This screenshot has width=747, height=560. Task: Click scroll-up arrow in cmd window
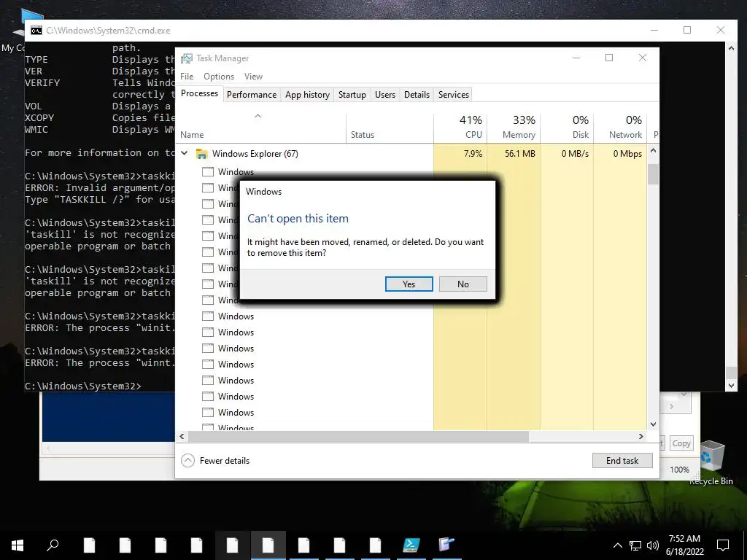(x=731, y=48)
